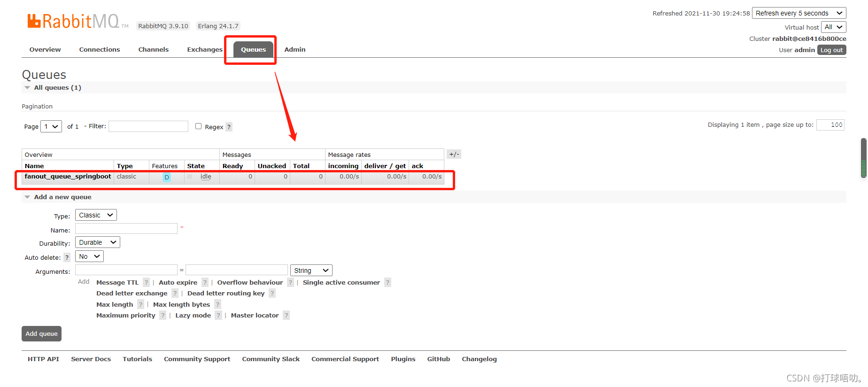Click the D durable feature badge
The image size is (868, 387).
pos(167,178)
